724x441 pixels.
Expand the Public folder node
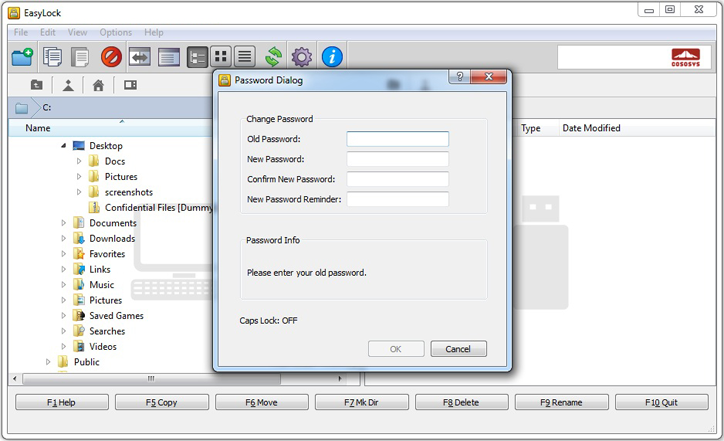click(x=48, y=362)
